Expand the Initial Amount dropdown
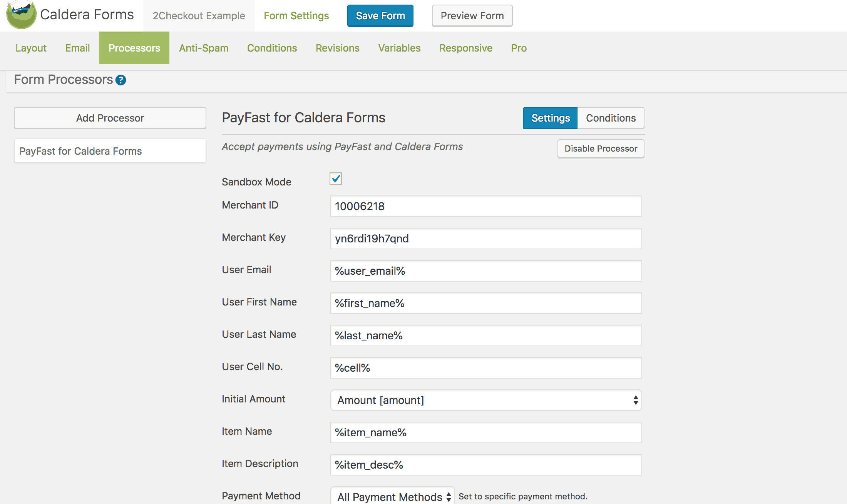This screenshot has height=504, width=847. 486,400
